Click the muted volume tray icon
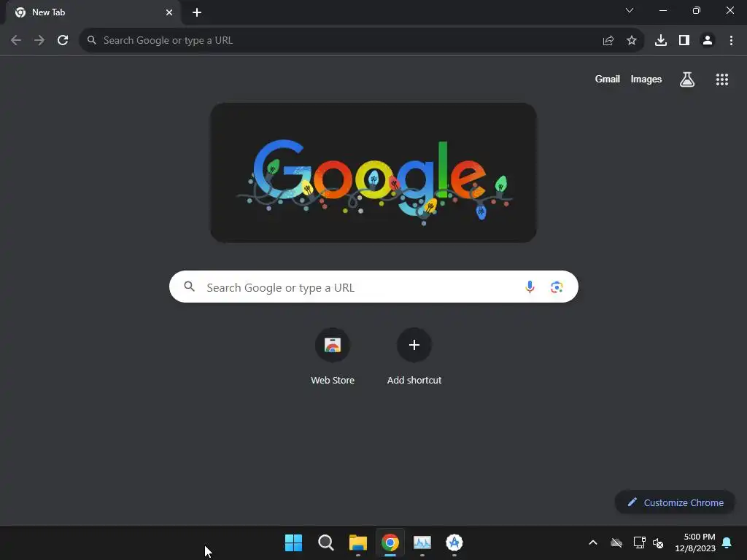Viewport: 747px width, 560px height. click(658, 542)
